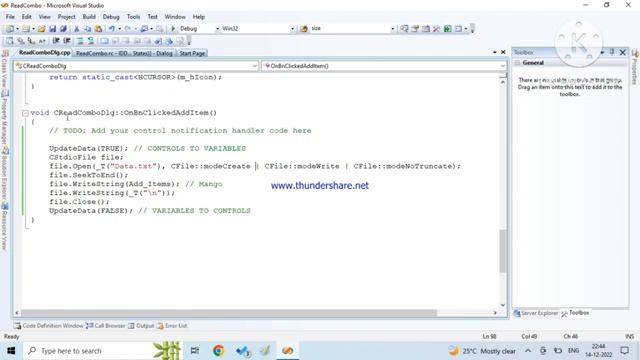Viewport: 640px width, 360px height.
Task: Open the Debug menu
Action: coord(111,17)
